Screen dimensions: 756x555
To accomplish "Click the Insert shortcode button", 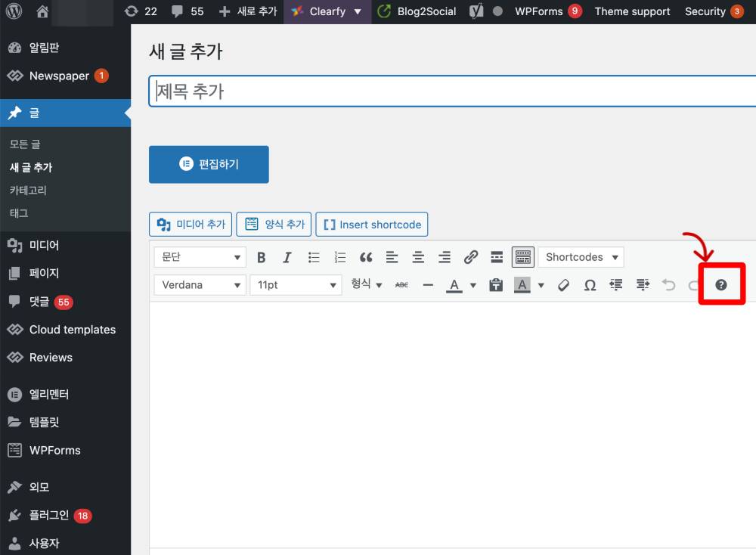I will click(372, 225).
